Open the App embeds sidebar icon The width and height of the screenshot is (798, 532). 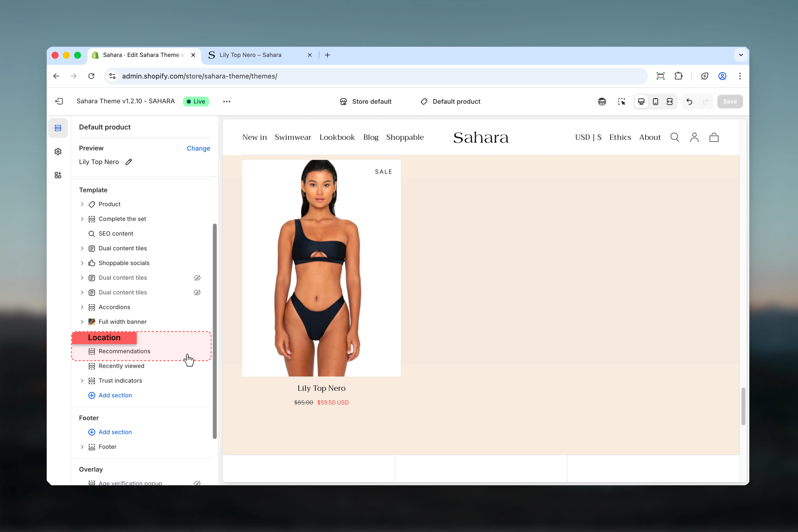58,175
